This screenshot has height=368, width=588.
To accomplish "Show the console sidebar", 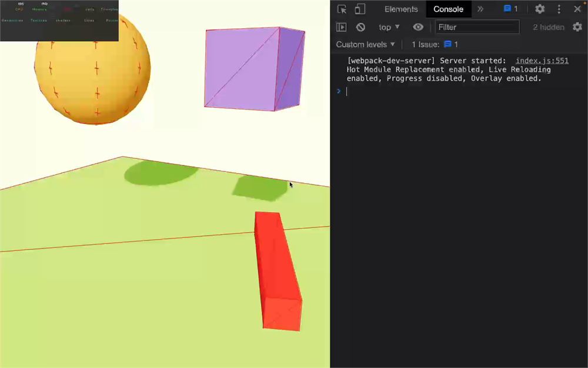I will (x=341, y=27).
